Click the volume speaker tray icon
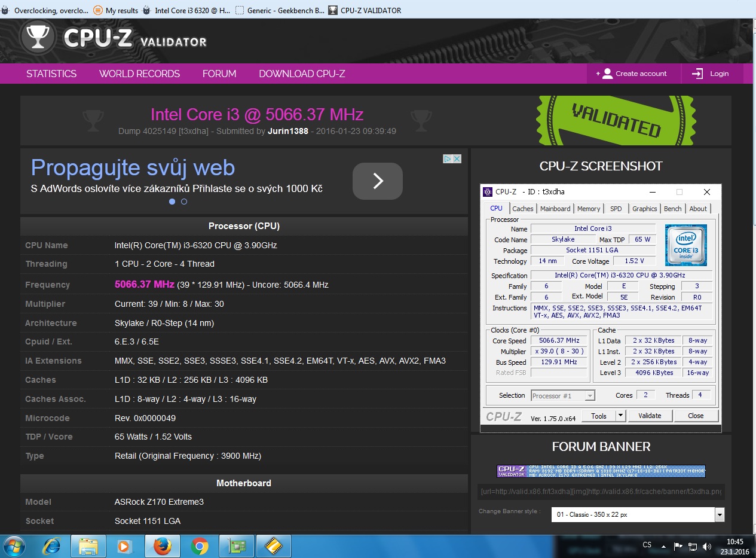The image size is (756, 558). (707, 546)
